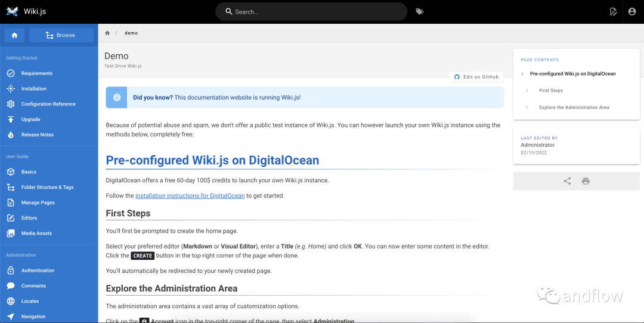
Task: Go to Folder Structure & Tags
Action: pos(47,187)
